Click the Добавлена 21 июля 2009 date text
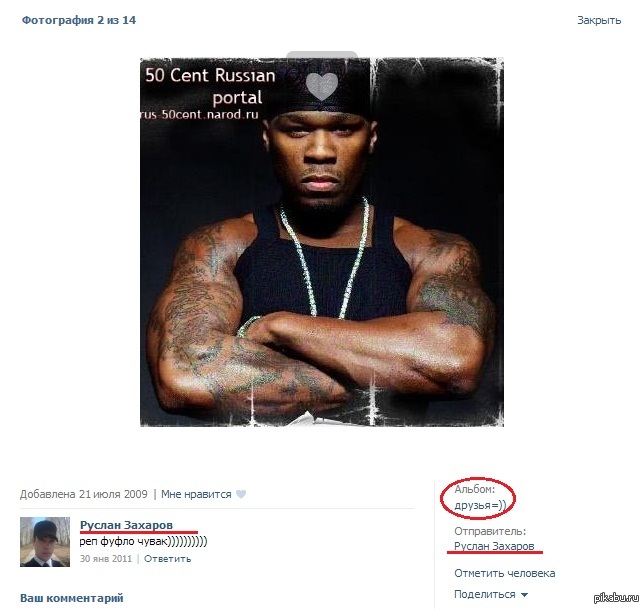Screen dimensions: 644x609 83,494
